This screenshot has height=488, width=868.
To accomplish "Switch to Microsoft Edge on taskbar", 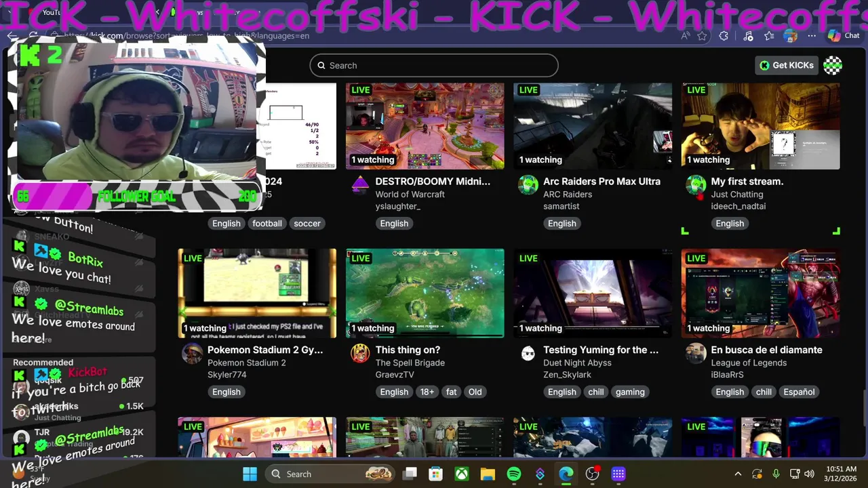I will click(566, 474).
